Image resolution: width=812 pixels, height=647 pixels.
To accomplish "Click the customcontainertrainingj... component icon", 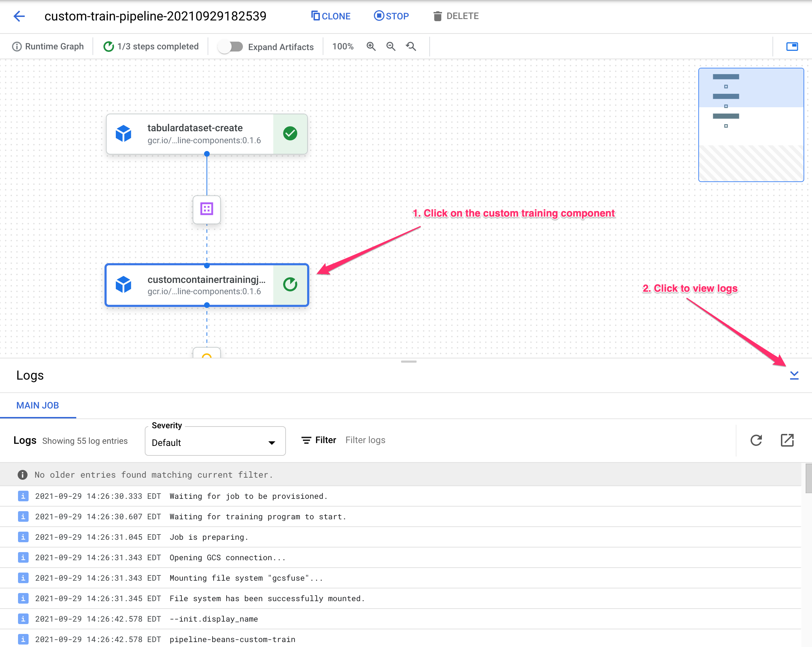I will (x=126, y=285).
